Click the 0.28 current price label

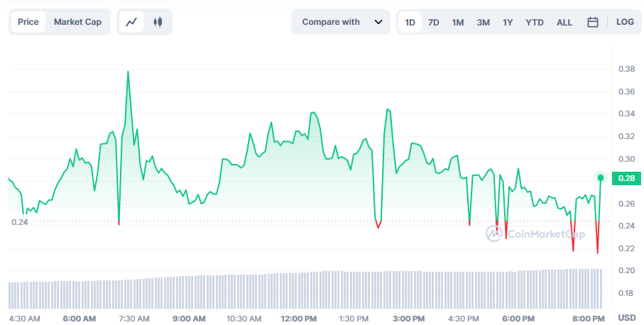coord(626,178)
